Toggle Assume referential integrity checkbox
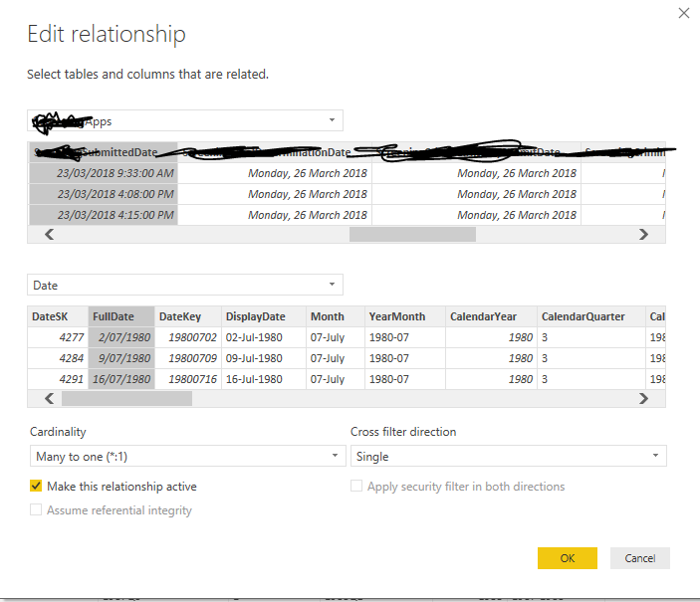 click(36, 509)
